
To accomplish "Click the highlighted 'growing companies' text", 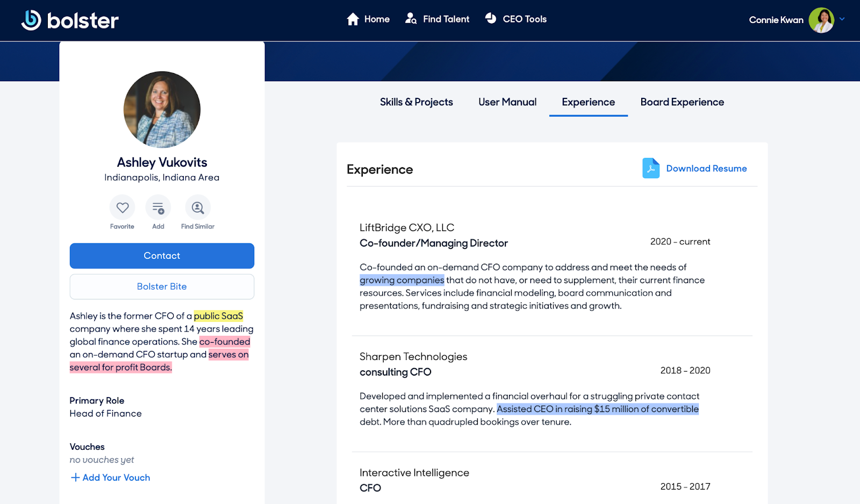I will 402,280.
